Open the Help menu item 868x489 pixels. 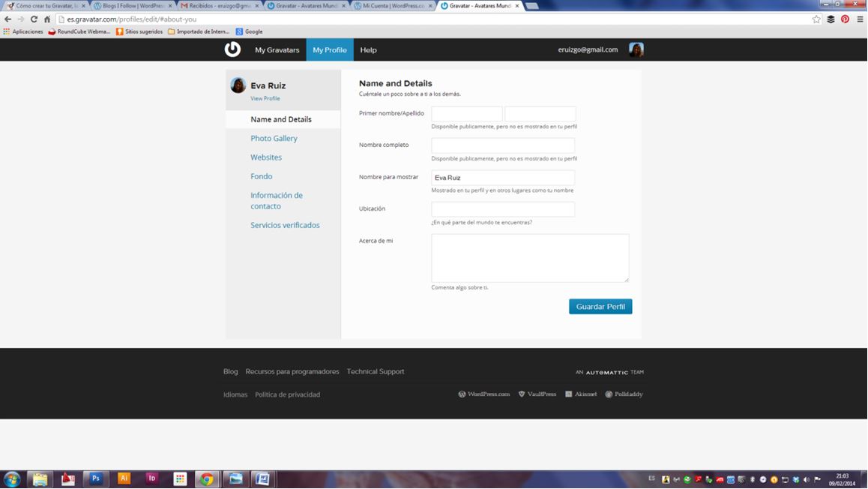(368, 50)
